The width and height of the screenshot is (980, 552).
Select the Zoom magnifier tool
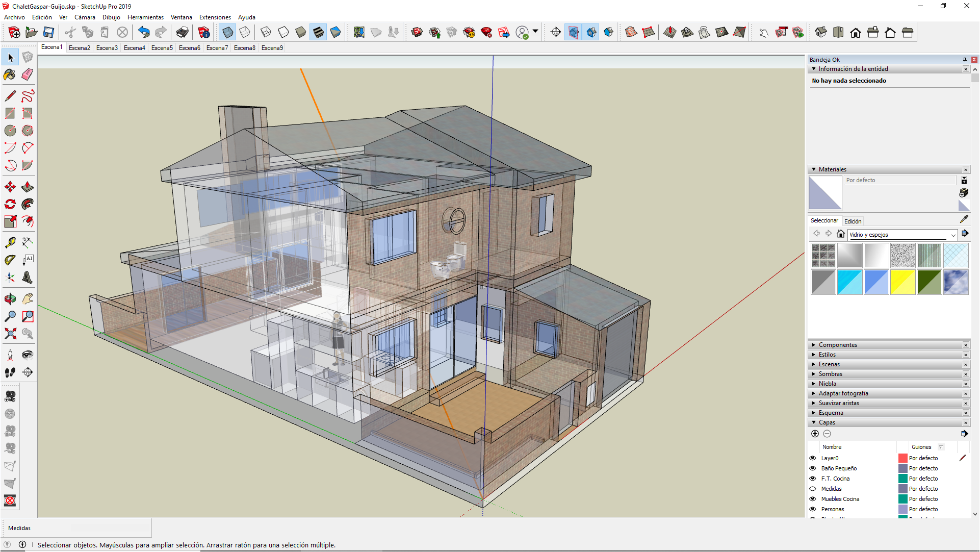tap(10, 316)
